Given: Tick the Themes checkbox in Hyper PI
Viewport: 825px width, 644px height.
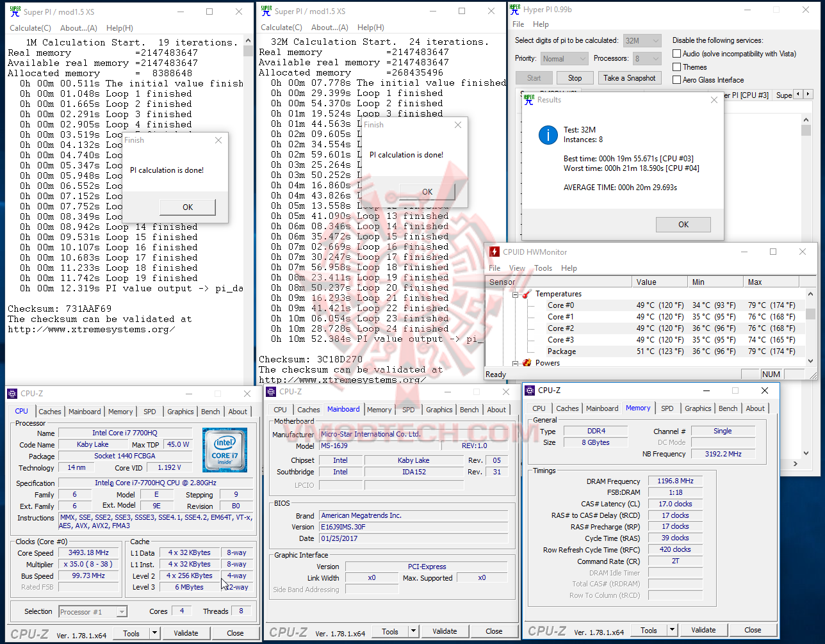Looking at the screenshot, I should (x=677, y=67).
